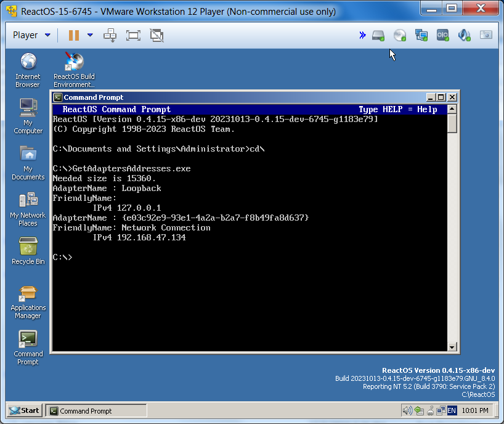Select the Recycle Bin icon

pyautogui.click(x=28, y=251)
